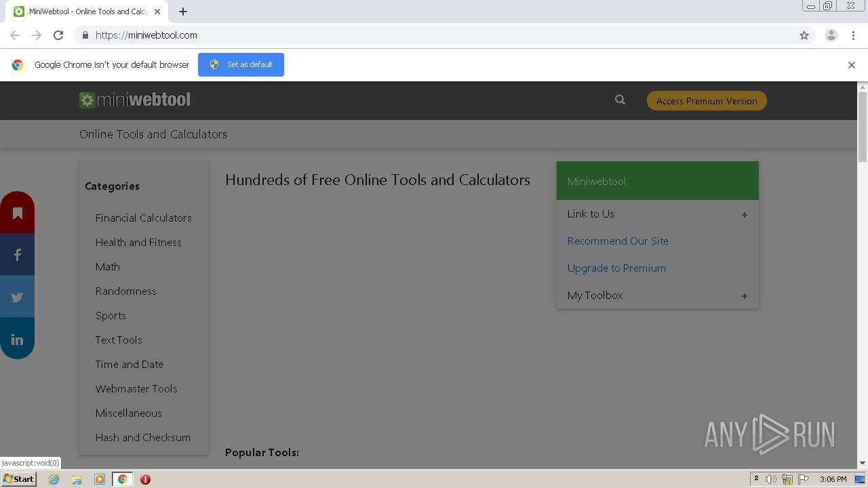Open Internet Explorer from taskbar
Viewport: 868px width, 488px height.
coord(54,479)
